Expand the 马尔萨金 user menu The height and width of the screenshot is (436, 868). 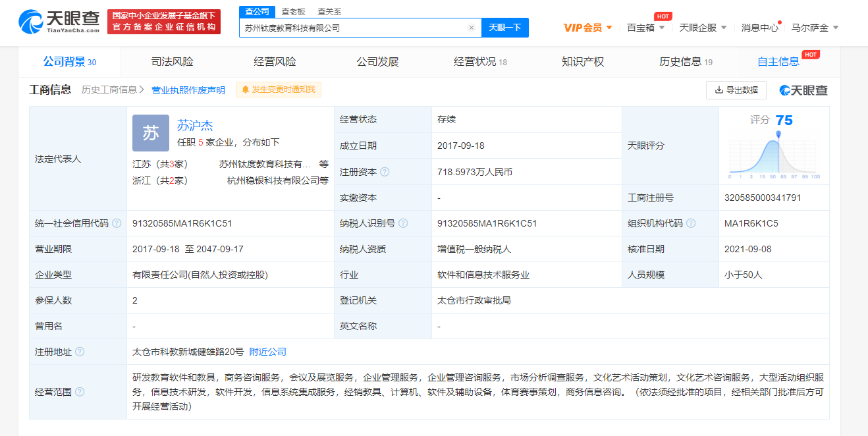(815, 28)
